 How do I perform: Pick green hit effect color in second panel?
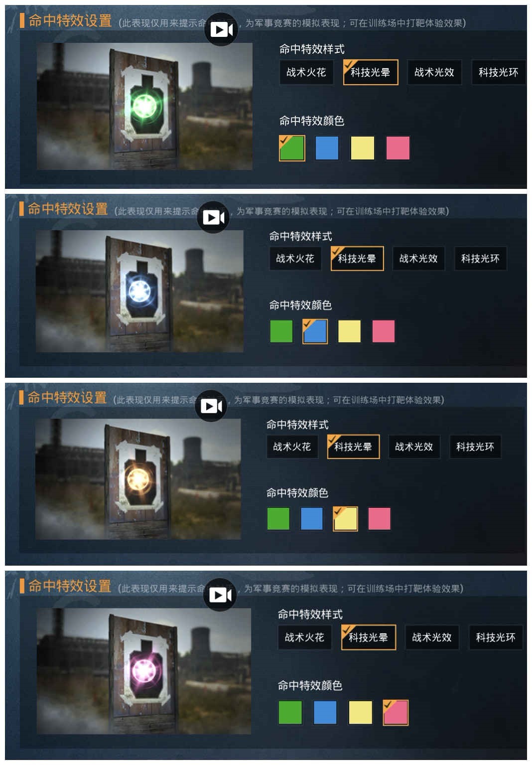point(281,331)
